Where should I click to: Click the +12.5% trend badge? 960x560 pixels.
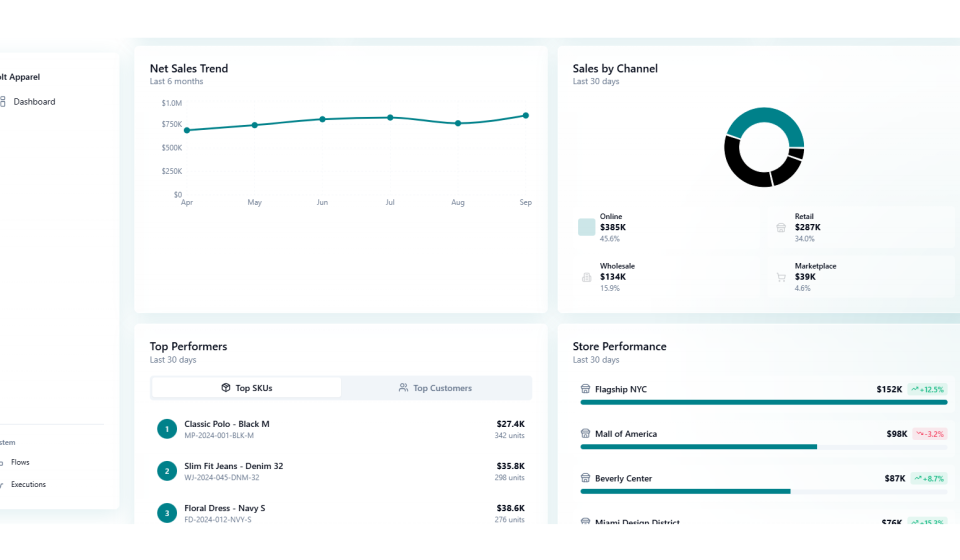pos(927,389)
